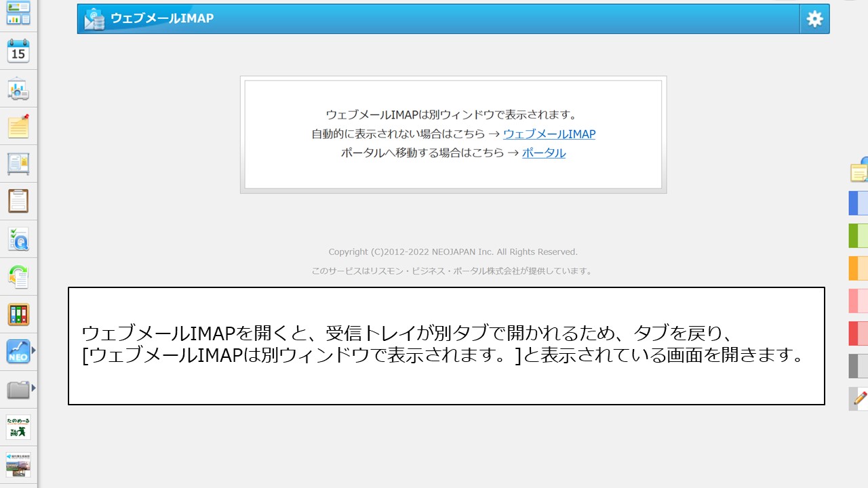Pick the blue sticky note color
The height and width of the screenshot is (488, 868).
[x=859, y=203]
